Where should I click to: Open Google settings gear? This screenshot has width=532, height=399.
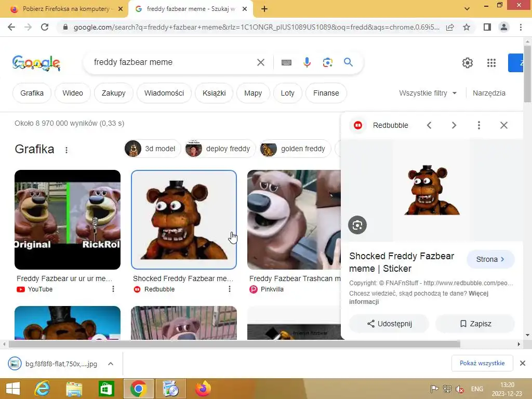tap(468, 63)
